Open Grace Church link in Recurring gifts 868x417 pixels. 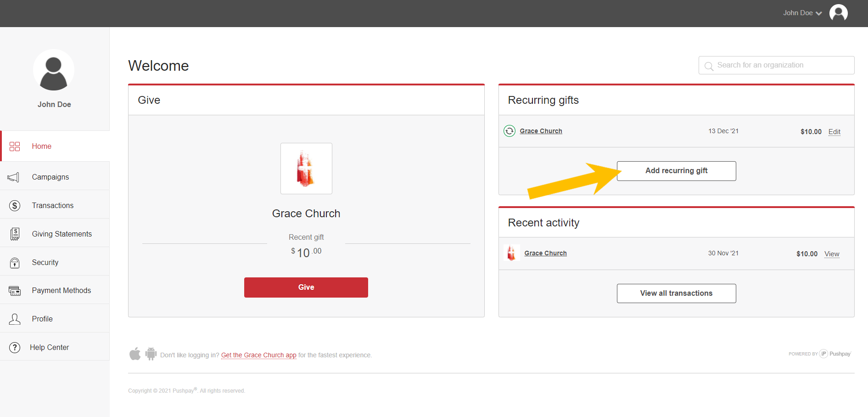point(541,131)
